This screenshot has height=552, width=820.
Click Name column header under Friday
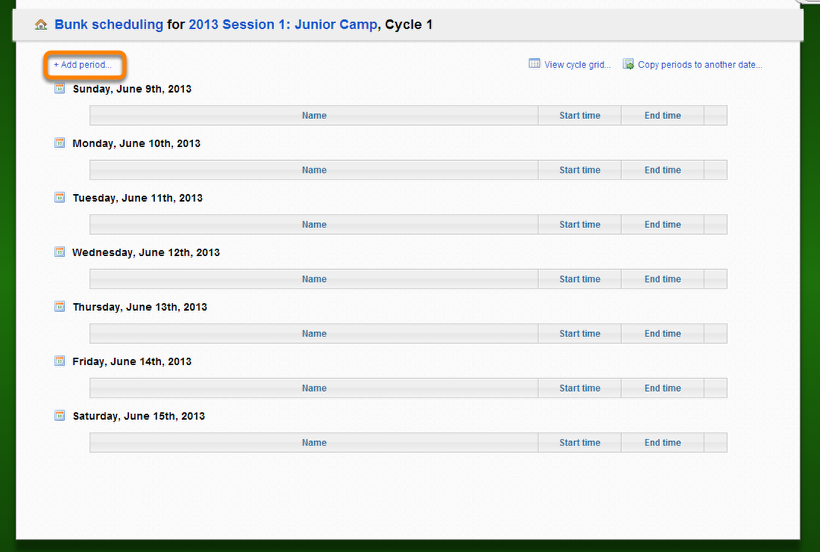tap(314, 388)
